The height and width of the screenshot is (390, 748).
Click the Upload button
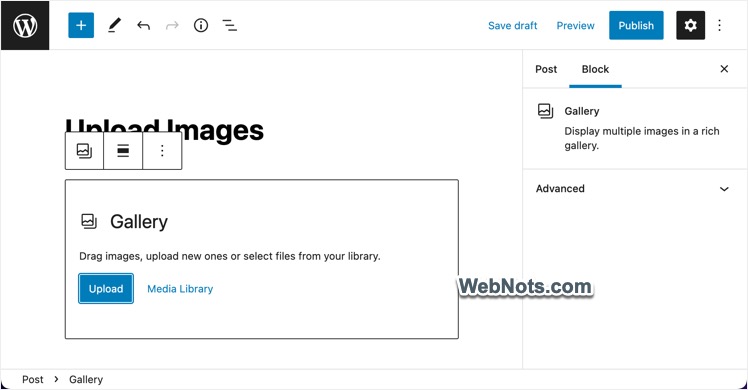[x=106, y=288]
